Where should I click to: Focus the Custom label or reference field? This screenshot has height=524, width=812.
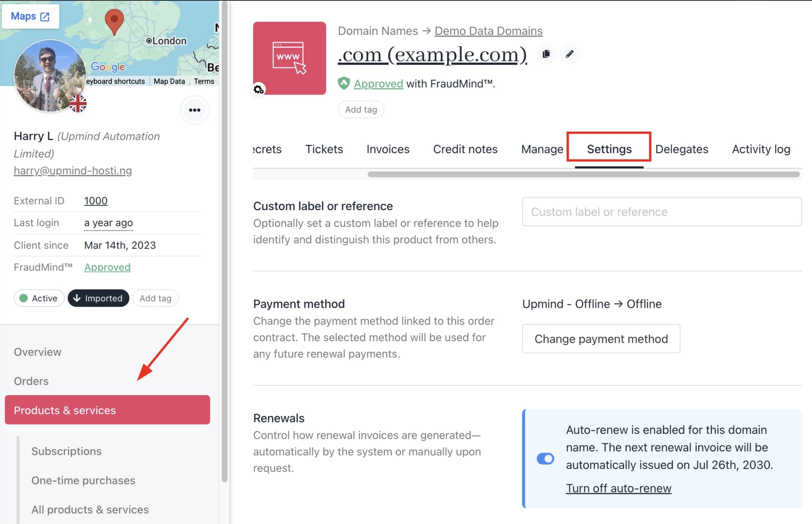(x=662, y=212)
